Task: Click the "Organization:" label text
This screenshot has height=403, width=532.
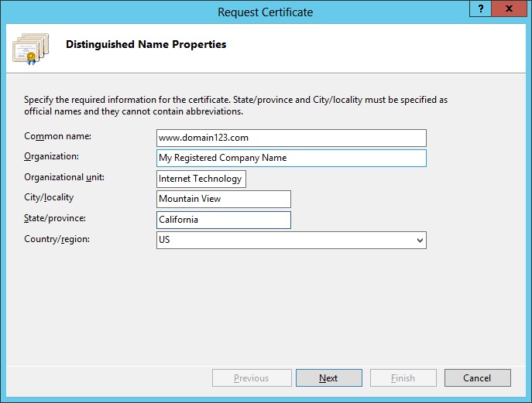Action: [x=52, y=157]
